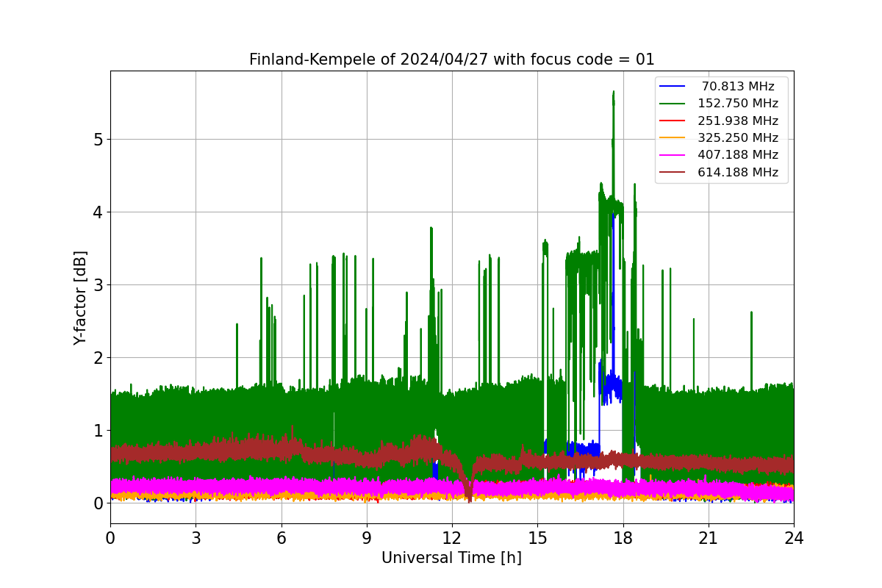Image resolution: width=882 pixels, height=588 pixels.
Task: Click the 614.188 MHz legend label
Action: coord(738,173)
